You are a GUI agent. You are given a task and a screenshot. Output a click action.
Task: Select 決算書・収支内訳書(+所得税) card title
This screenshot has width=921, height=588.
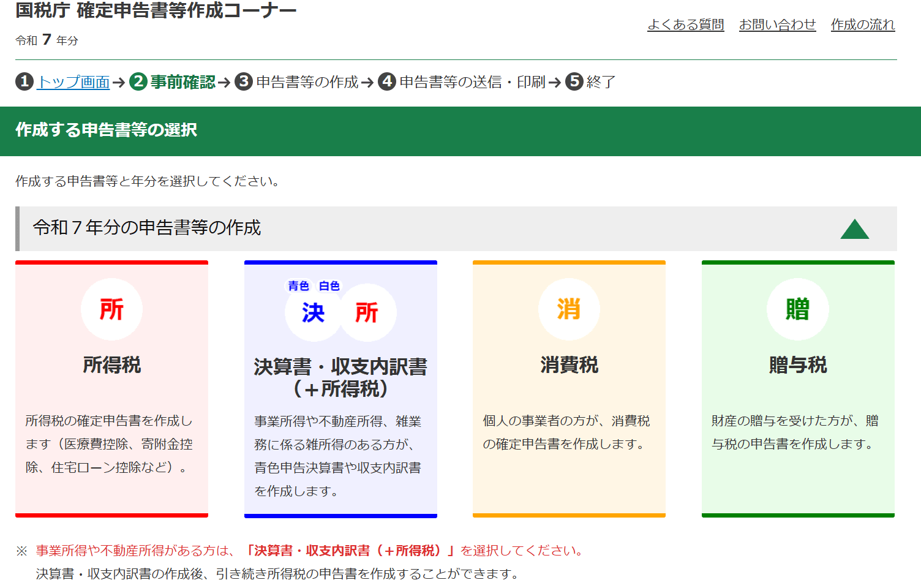pos(340,377)
